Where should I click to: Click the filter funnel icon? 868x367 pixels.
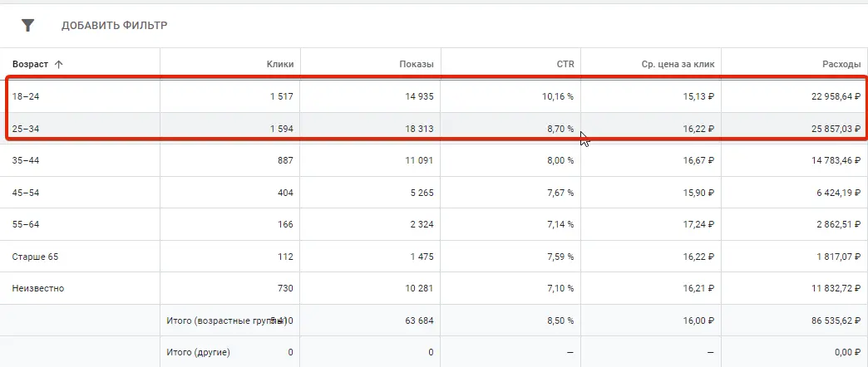[x=27, y=26]
